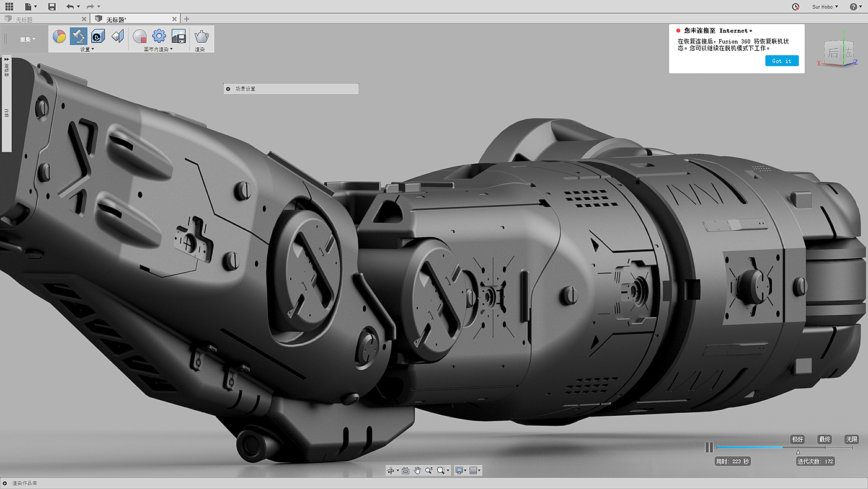Open the undo history dropdown arrow
This screenshot has width=868, height=489.
click(x=78, y=7)
